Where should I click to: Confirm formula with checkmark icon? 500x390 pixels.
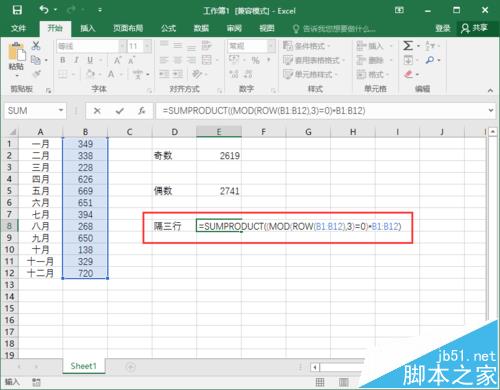pyautogui.click(x=119, y=111)
